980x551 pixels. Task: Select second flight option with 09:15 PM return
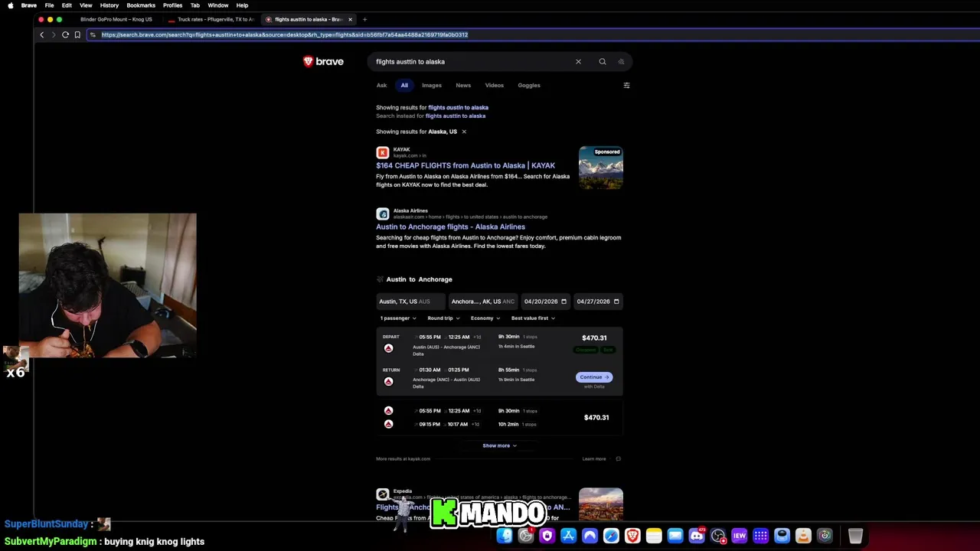point(499,417)
